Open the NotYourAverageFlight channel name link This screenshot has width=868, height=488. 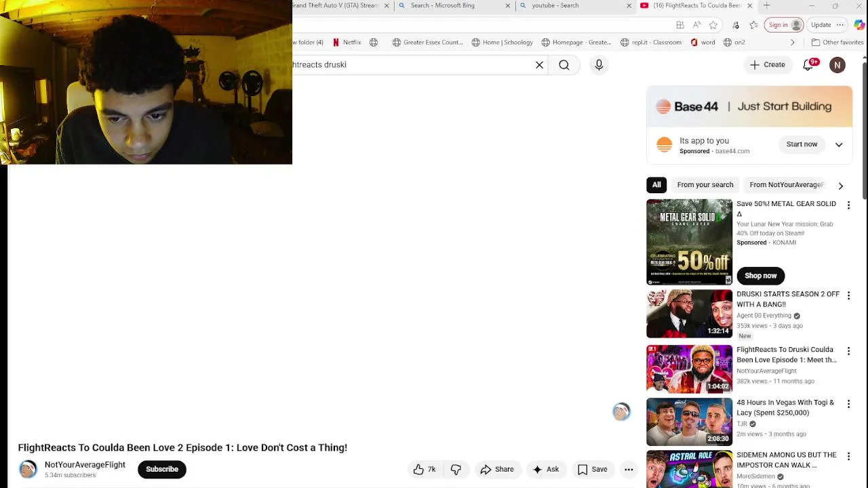coord(85,465)
